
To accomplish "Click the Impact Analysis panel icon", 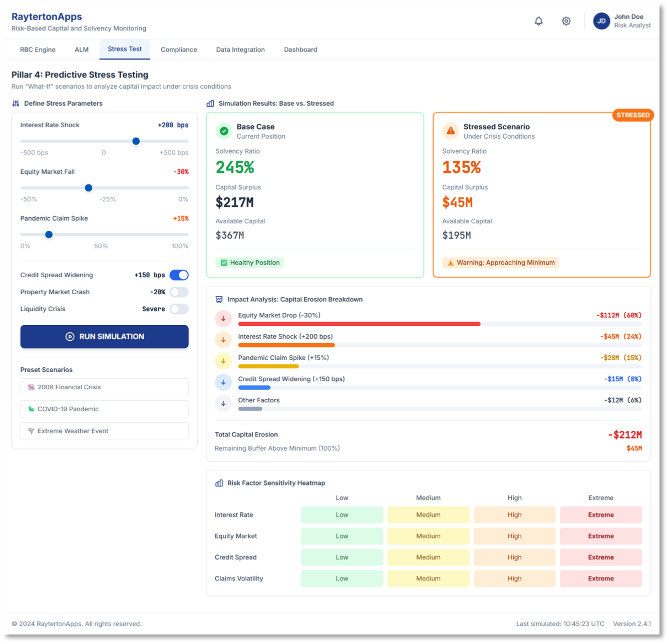I will click(x=219, y=299).
